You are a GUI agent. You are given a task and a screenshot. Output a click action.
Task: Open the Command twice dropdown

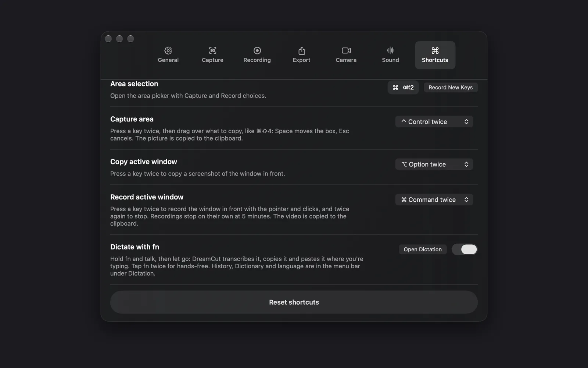[x=434, y=199]
